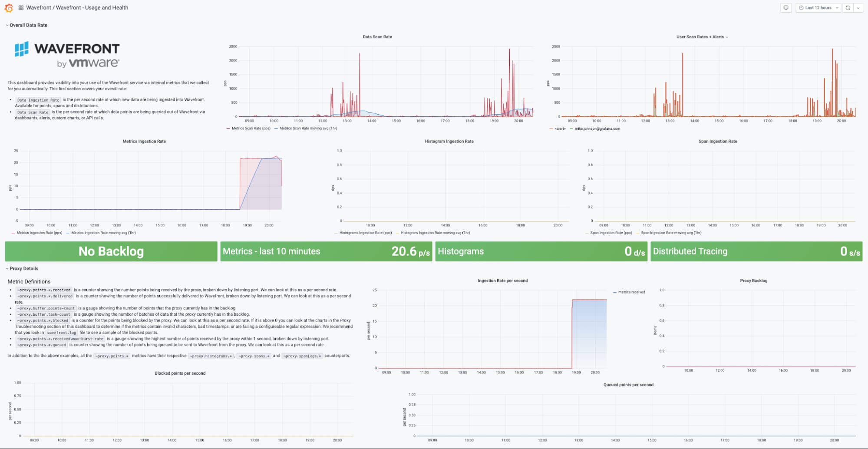
Task: Click the ~proxy.points.*.received.max-burst-rate label
Action: click(x=60, y=339)
